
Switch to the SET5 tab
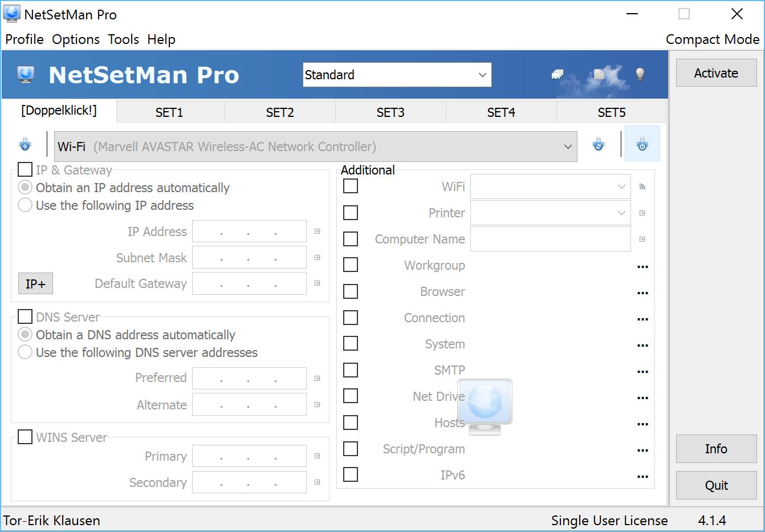[x=612, y=112]
